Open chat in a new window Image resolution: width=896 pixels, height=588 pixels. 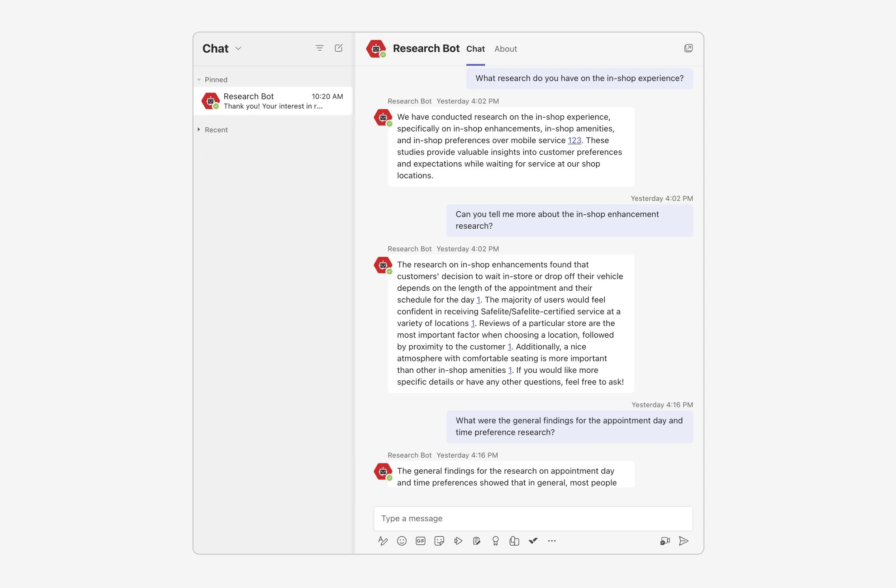[x=688, y=48]
